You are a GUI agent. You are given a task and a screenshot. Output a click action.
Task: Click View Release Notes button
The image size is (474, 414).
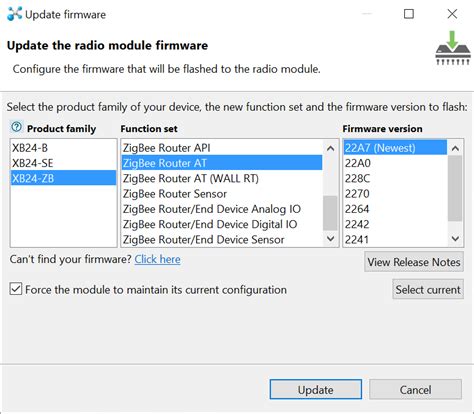(414, 262)
